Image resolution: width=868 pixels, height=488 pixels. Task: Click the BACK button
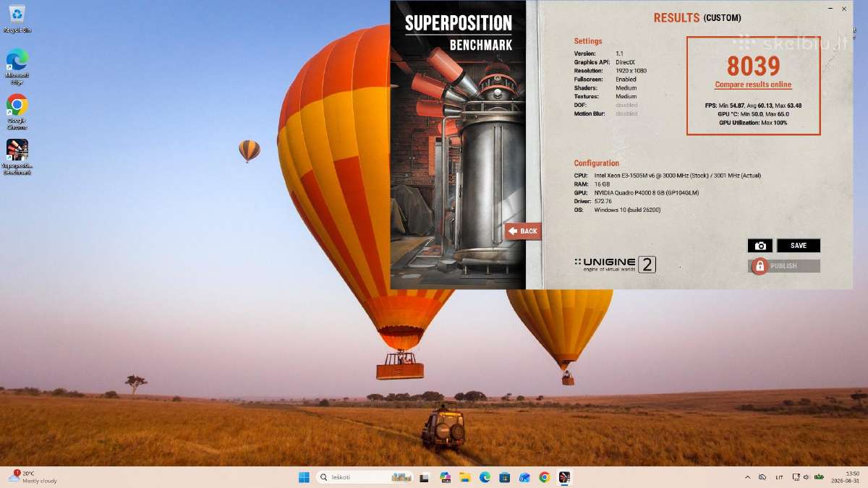tap(523, 231)
